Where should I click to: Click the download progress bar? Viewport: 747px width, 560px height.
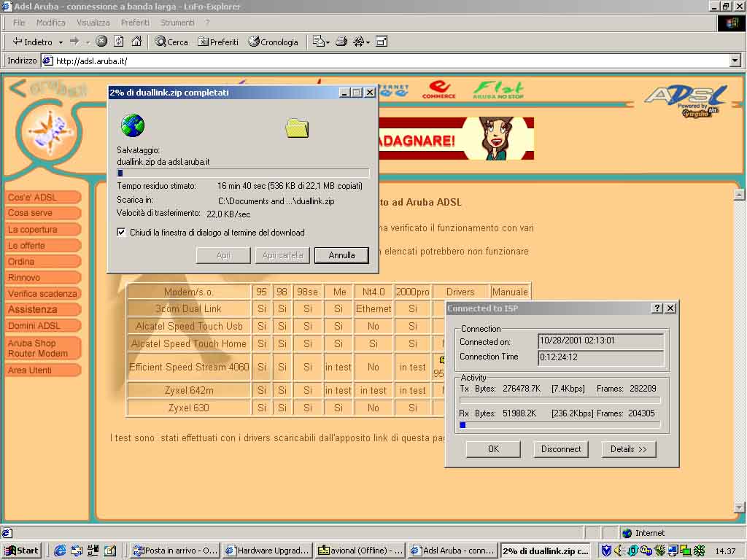click(x=243, y=174)
